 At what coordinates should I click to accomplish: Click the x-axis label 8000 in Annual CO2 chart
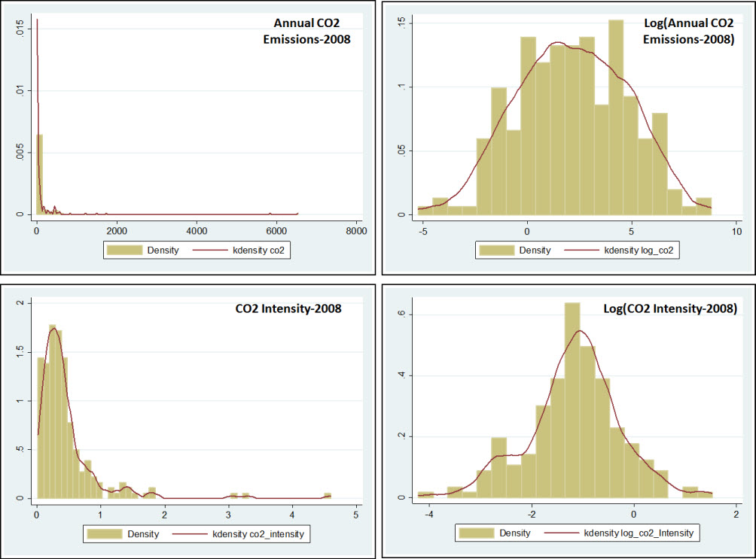[x=356, y=231]
